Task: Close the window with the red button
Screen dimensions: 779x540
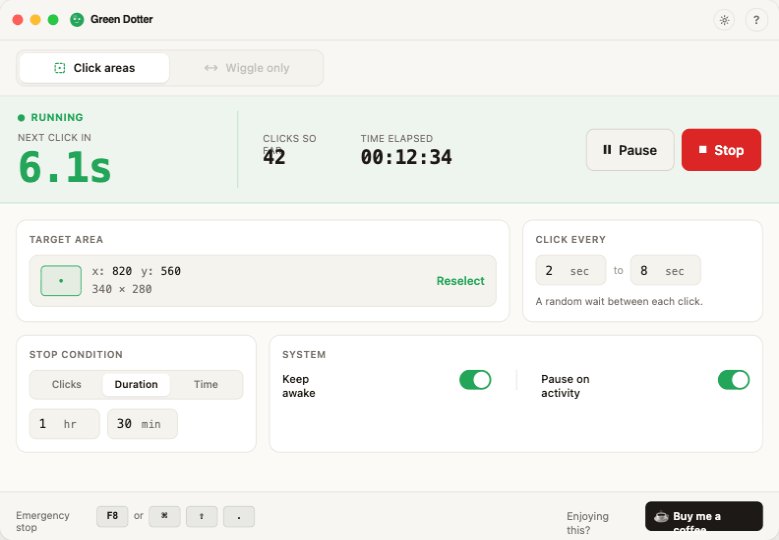Action: tap(18, 20)
